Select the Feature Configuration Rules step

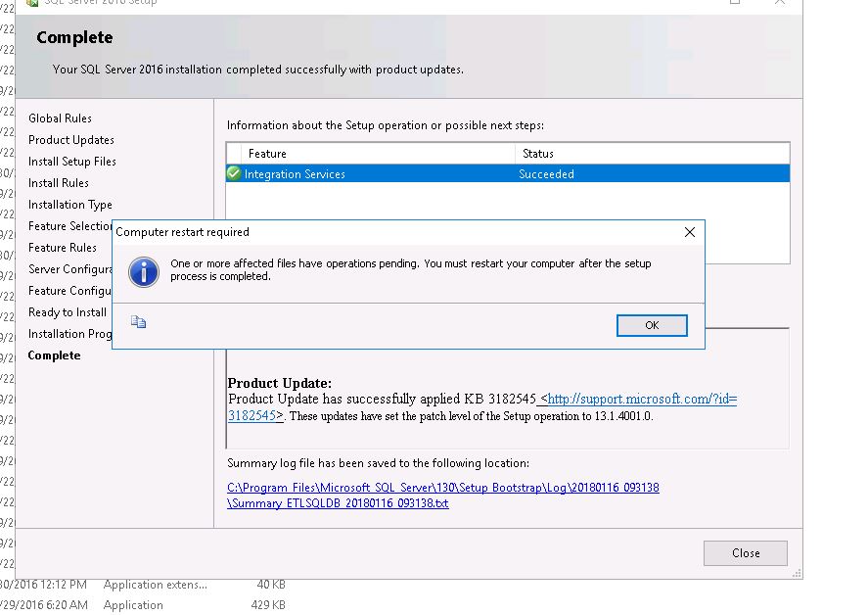[x=69, y=291]
